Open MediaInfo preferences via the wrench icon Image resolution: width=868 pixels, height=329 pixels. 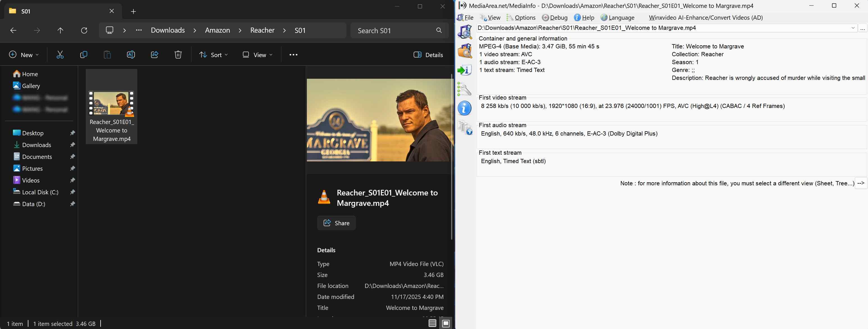click(x=465, y=89)
